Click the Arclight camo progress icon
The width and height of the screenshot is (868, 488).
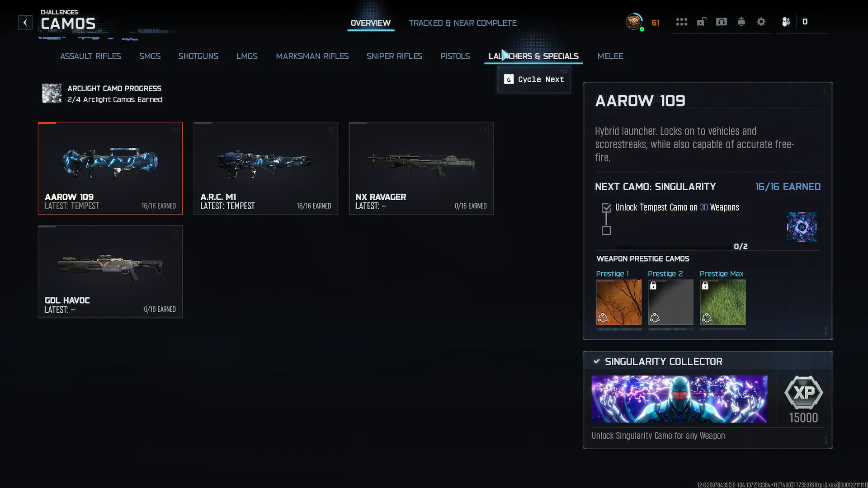click(52, 94)
